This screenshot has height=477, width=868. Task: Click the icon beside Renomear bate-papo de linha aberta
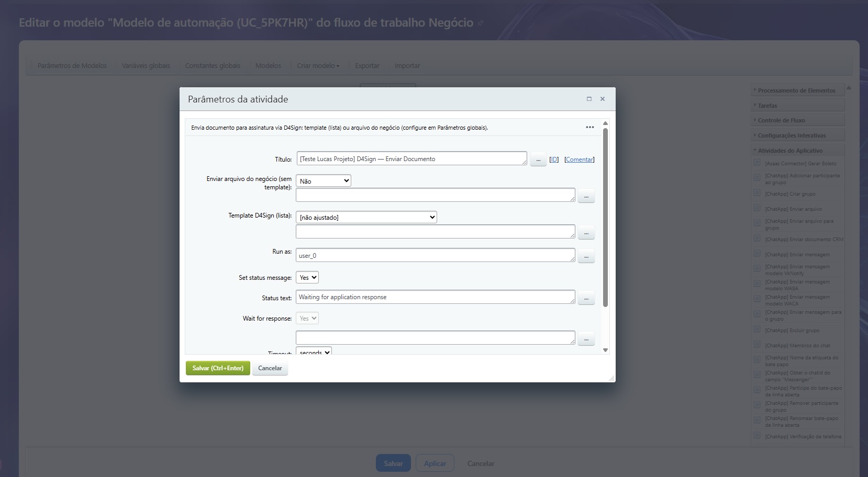pyautogui.click(x=757, y=421)
